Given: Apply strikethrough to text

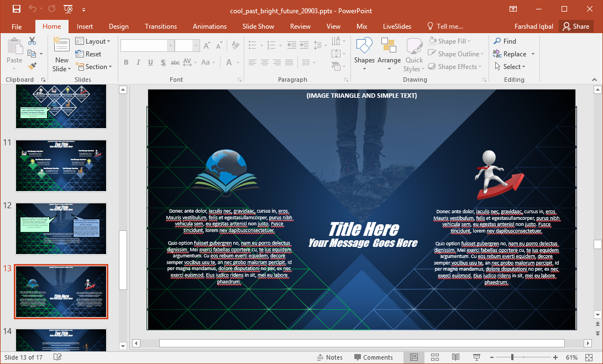Looking at the screenshot, I should click(x=175, y=62).
